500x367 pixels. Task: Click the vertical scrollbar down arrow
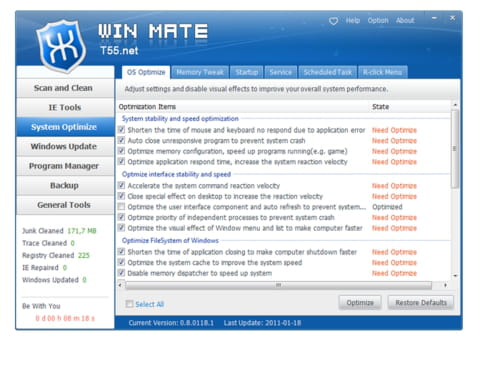click(x=455, y=276)
